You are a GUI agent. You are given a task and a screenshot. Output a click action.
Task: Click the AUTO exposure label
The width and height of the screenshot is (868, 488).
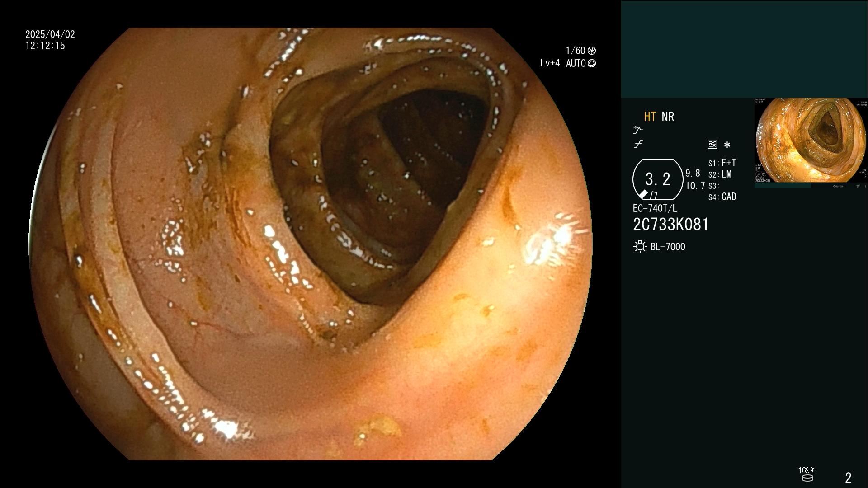pos(576,64)
